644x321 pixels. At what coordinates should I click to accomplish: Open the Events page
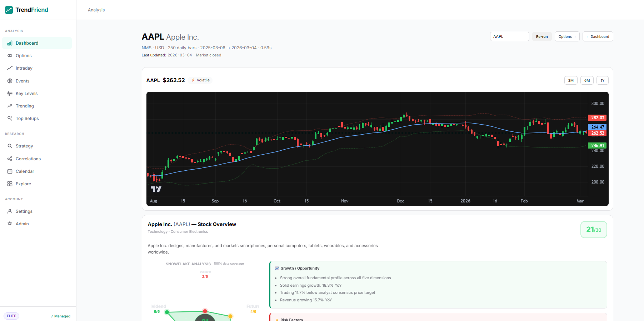pos(37,81)
